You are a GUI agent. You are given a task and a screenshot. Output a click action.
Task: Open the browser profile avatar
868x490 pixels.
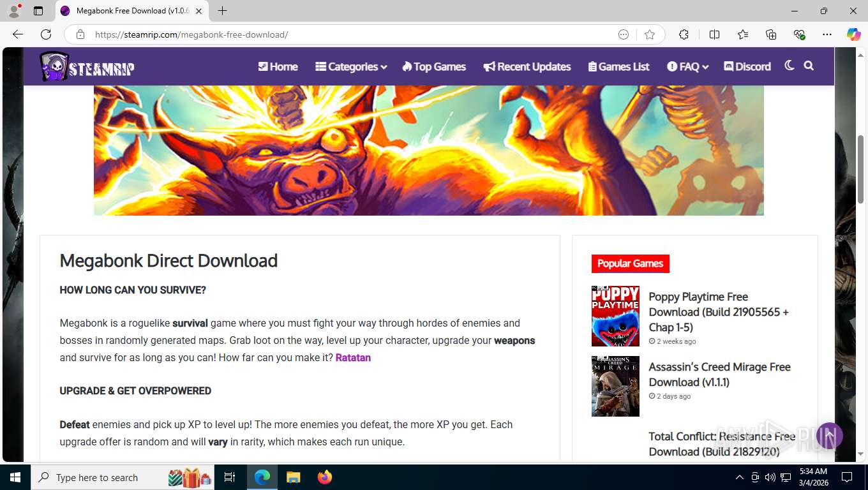(x=14, y=11)
